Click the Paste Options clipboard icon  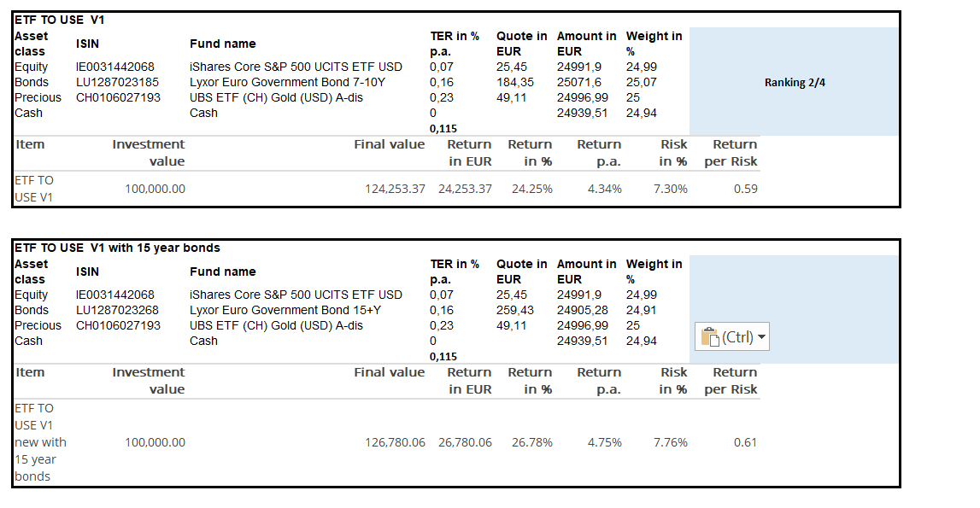pyautogui.click(x=711, y=337)
